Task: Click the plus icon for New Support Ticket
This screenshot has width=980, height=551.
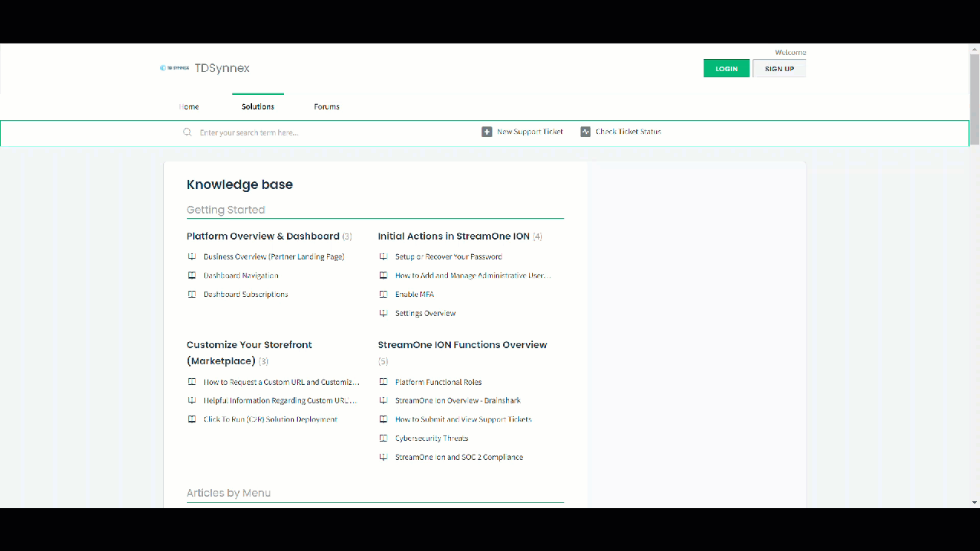Action: (487, 132)
